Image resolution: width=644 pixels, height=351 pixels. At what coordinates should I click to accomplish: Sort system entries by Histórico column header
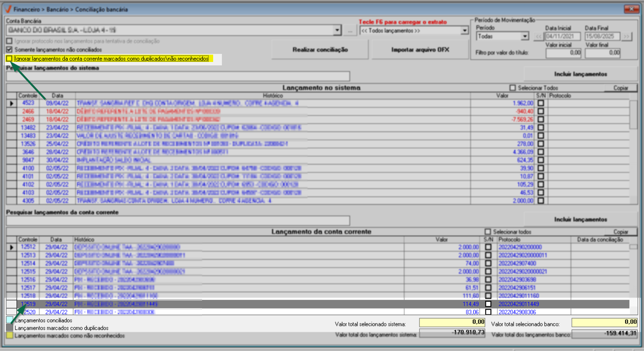[x=272, y=96]
